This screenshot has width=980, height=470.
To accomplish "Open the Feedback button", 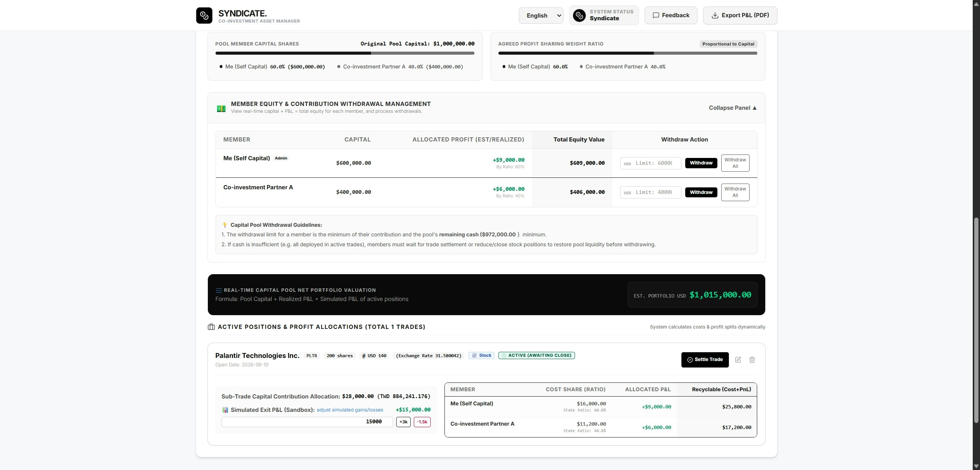I will click(x=671, y=15).
